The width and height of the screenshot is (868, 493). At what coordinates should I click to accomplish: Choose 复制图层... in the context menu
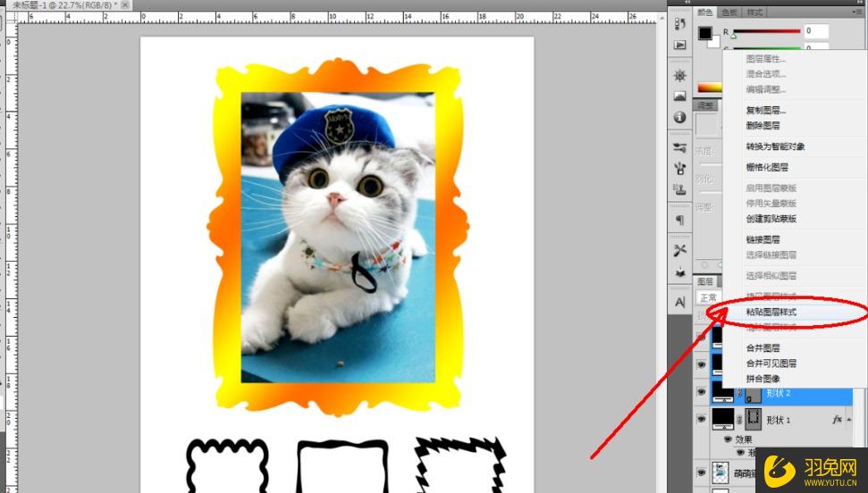[x=765, y=110]
